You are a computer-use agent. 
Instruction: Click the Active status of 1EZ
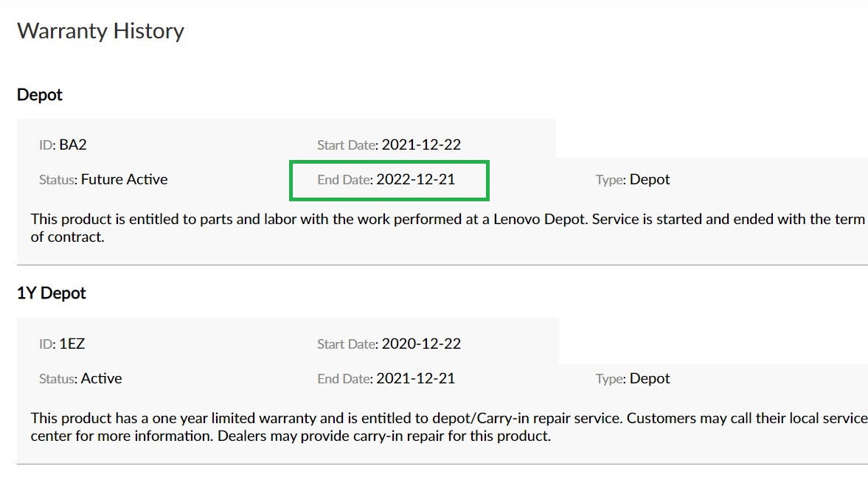click(101, 378)
